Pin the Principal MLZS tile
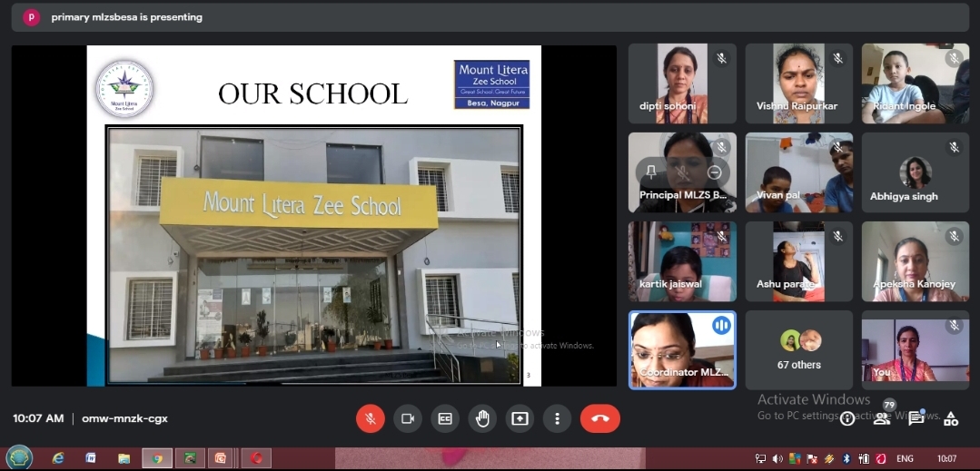The image size is (980, 471). (x=651, y=172)
